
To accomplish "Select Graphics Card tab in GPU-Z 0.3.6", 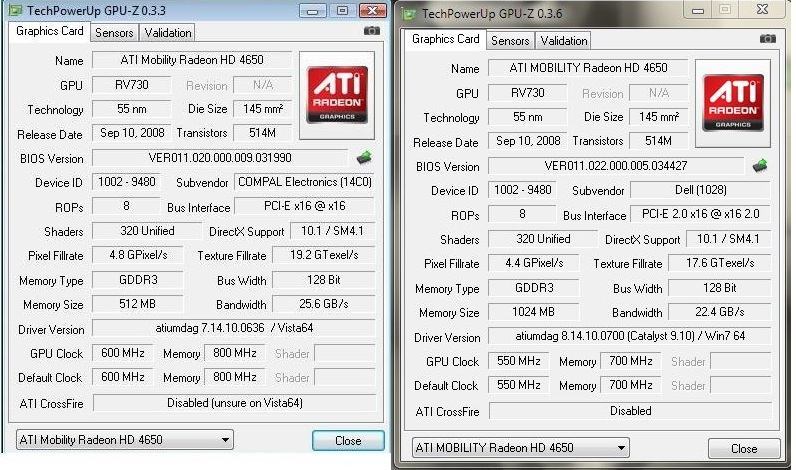I will coord(446,39).
